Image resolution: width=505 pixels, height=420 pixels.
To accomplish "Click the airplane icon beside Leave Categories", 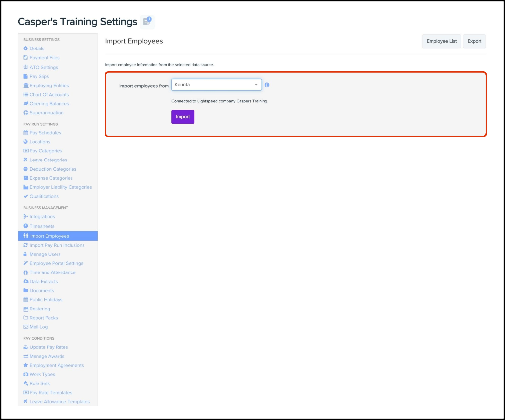I will coord(25,160).
